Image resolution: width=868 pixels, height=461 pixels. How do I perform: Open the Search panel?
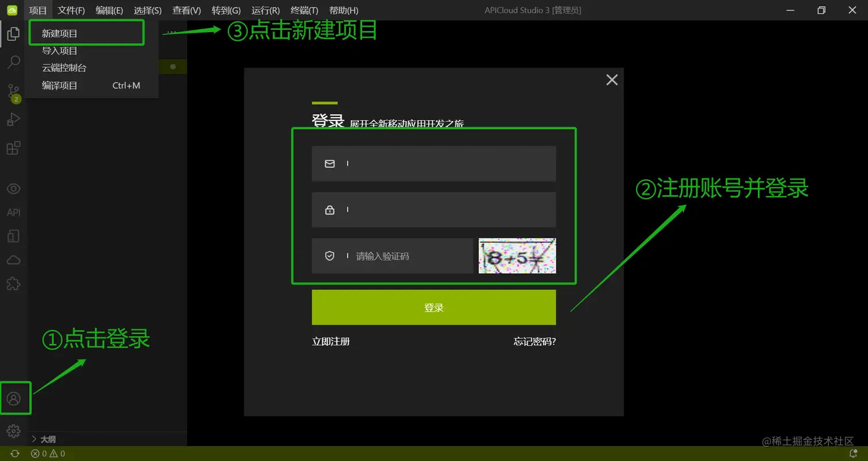[x=13, y=62]
